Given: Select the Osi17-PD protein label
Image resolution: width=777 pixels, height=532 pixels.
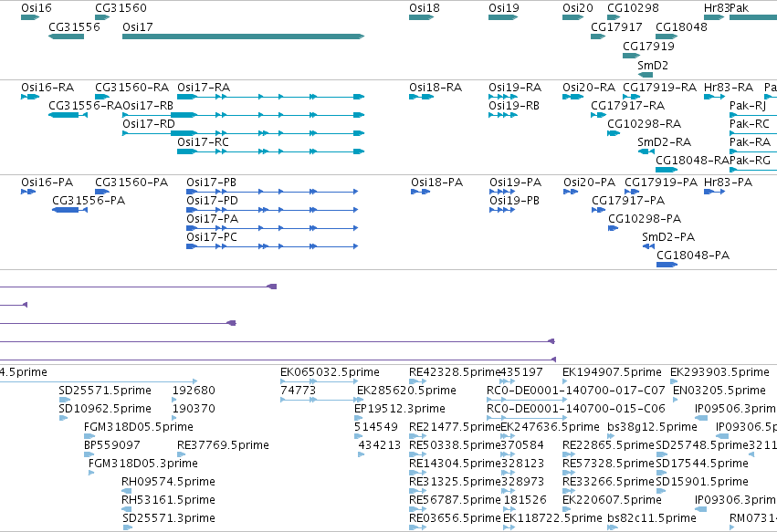Looking at the screenshot, I should [212, 201].
